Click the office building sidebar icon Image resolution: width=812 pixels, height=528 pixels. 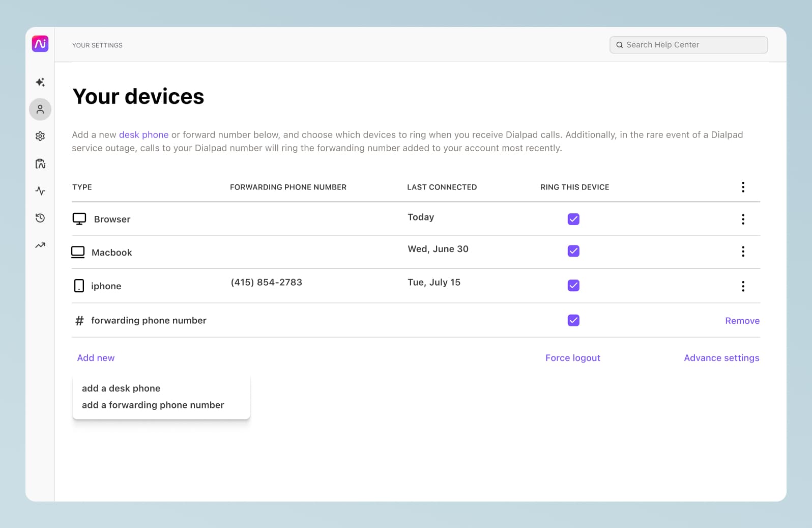coord(40,163)
